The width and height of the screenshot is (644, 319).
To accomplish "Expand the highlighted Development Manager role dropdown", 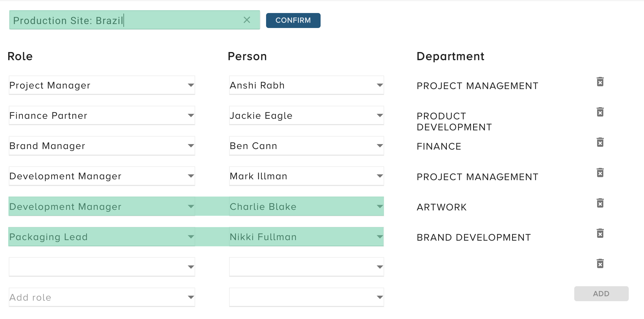I will click(x=191, y=206).
